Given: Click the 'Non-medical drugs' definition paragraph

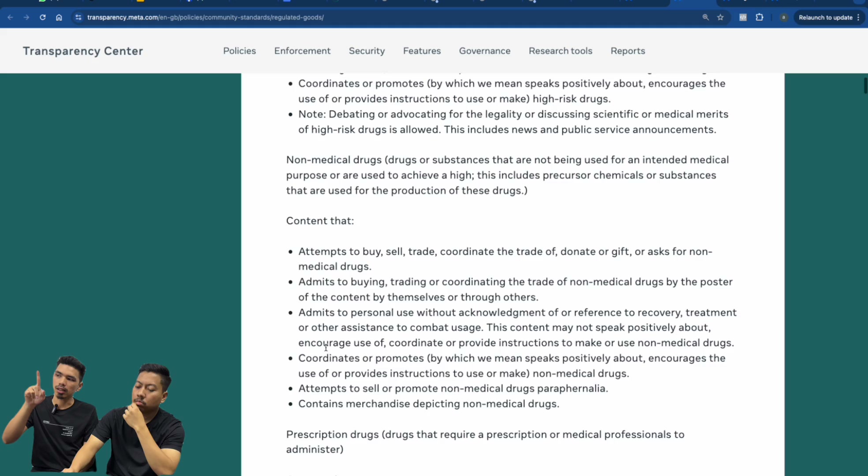Looking at the screenshot, I should click(x=507, y=175).
